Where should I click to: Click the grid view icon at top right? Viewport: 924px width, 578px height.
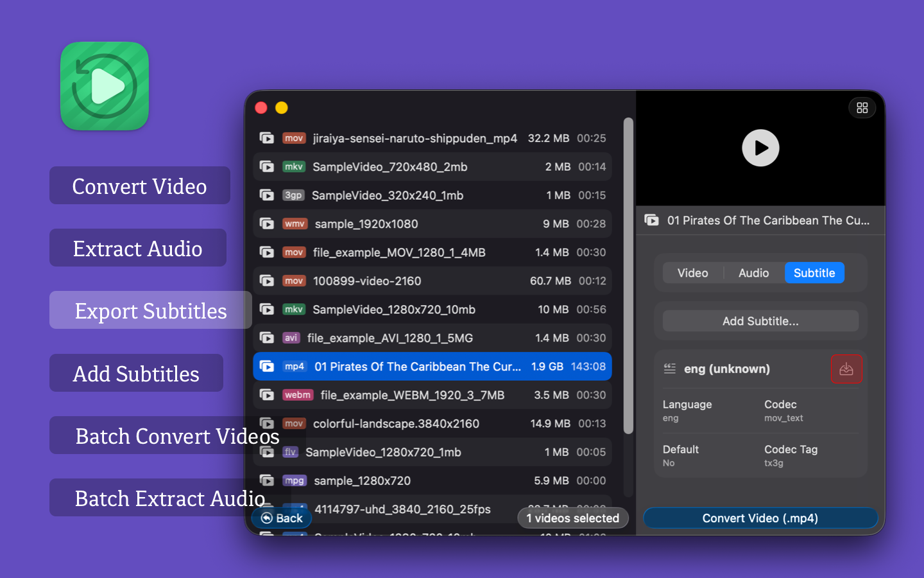click(862, 108)
